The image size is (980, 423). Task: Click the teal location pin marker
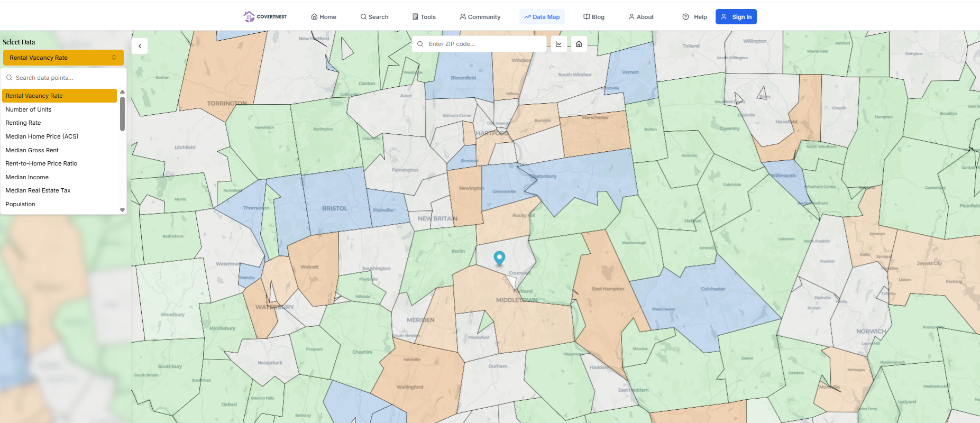[x=499, y=258]
